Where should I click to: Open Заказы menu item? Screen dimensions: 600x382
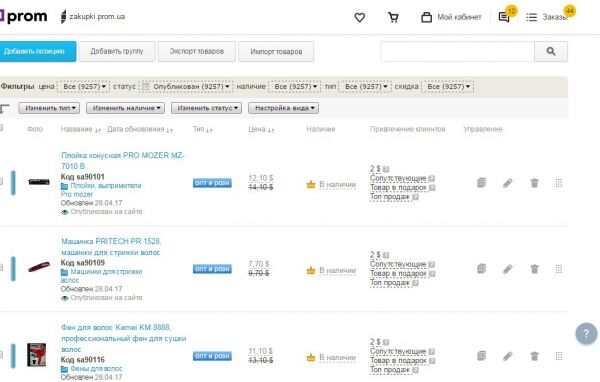pos(554,17)
